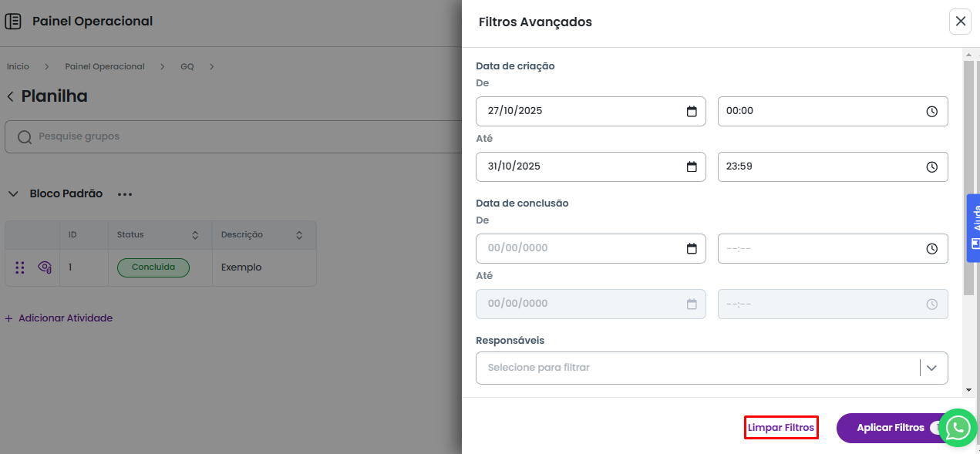Click the Painel Operacional sidebar menu icon
Image resolution: width=980 pixels, height=454 pixels.
click(13, 22)
